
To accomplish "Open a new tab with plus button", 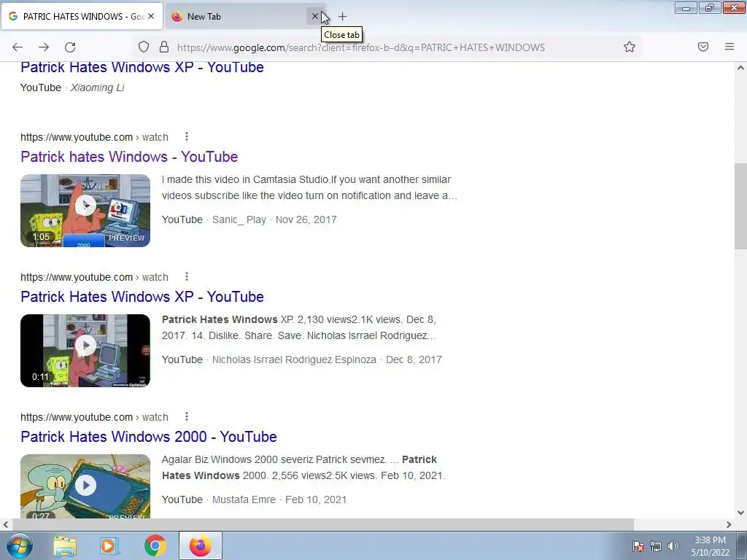I will (x=343, y=17).
